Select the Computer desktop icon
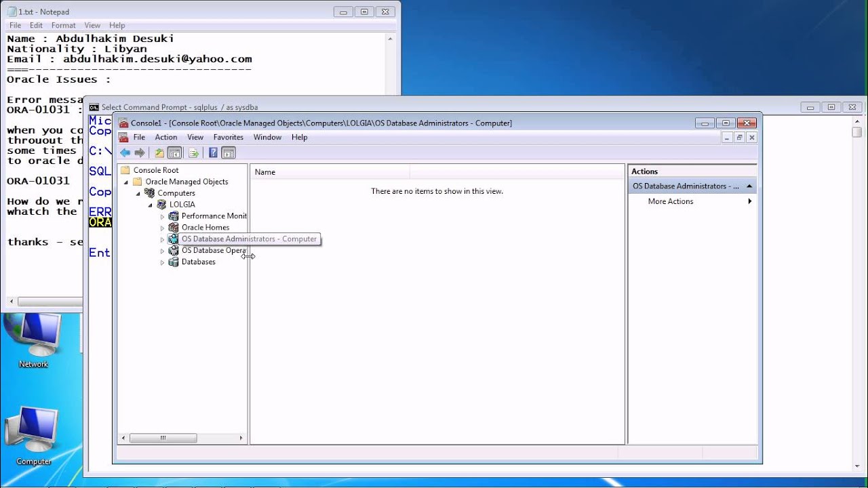 (x=33, y=436)
